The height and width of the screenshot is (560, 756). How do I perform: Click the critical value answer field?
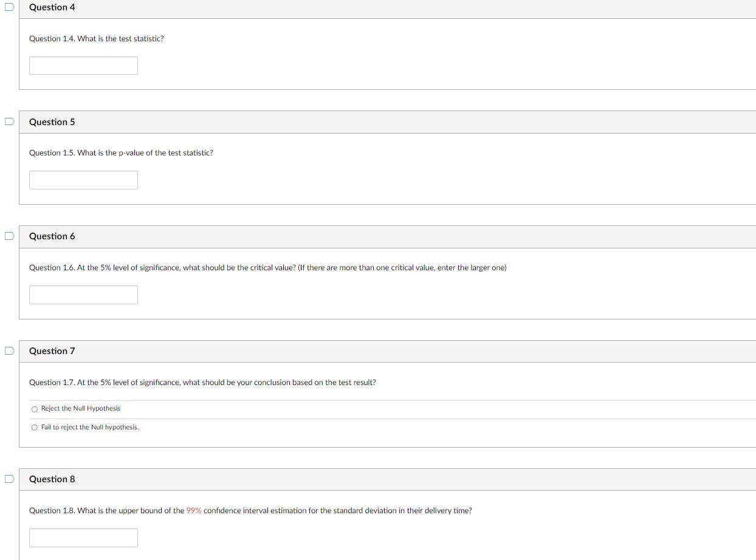[83, 295]
